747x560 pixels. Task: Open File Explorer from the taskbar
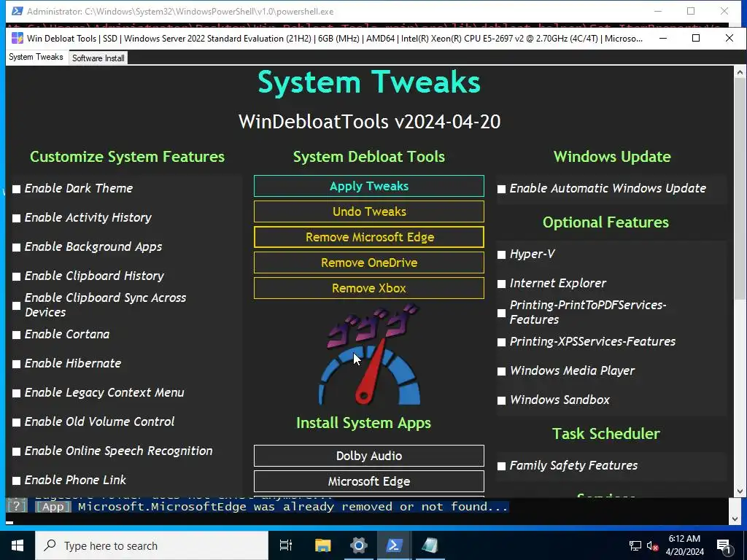pos(322,545)
